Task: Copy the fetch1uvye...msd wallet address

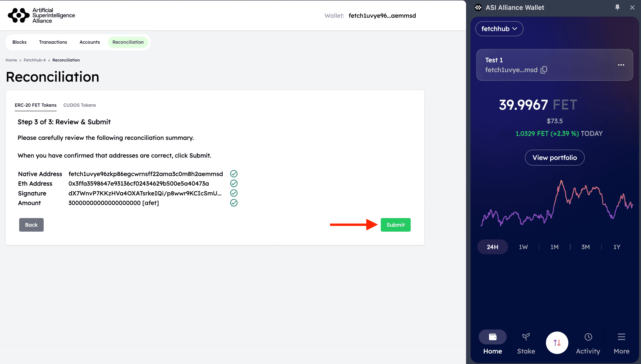Action: pos(544,70)
